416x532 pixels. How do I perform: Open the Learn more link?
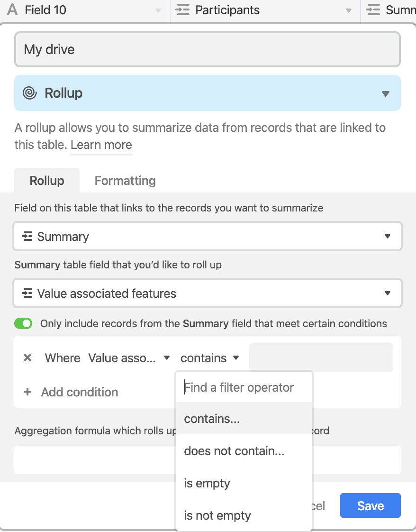[101, 145]
